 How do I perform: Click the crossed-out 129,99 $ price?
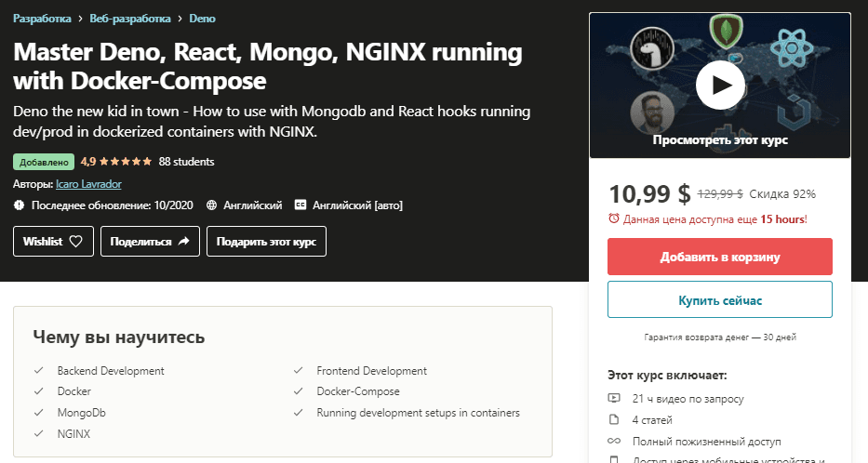coord(720,193)
